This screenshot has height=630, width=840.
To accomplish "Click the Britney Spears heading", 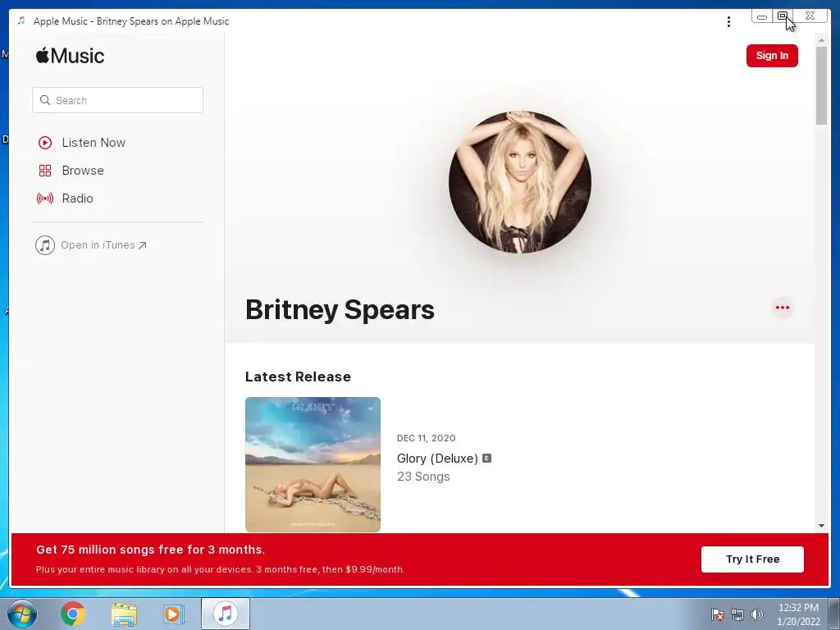I will (x=340, y=309).
